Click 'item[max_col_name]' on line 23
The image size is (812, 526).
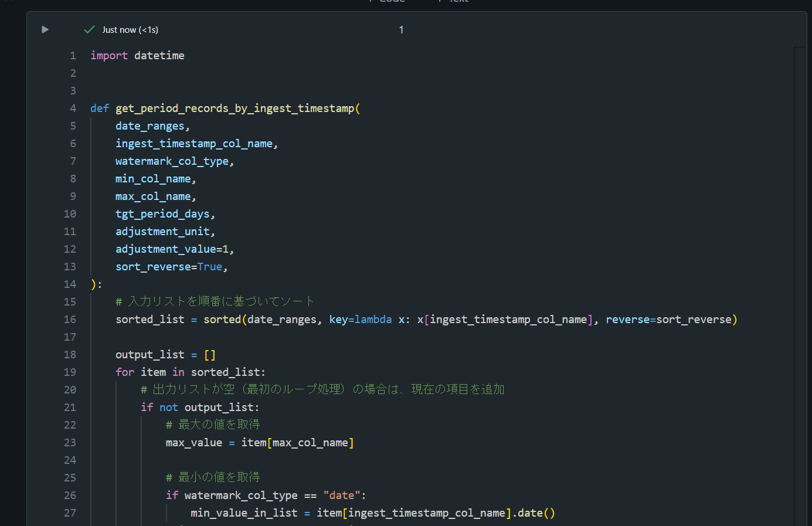coord(298,443)
